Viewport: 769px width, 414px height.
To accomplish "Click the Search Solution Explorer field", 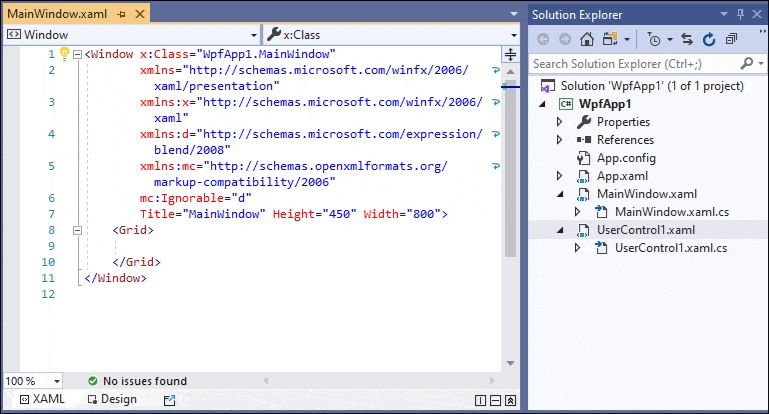I will click(x=634, y=64).
